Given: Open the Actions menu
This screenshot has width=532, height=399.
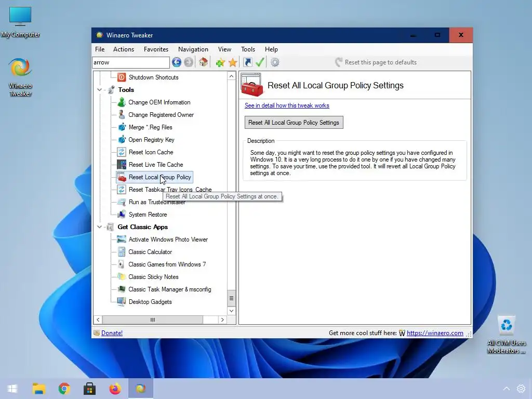Looking at the screenshot, I should [124, 49].
